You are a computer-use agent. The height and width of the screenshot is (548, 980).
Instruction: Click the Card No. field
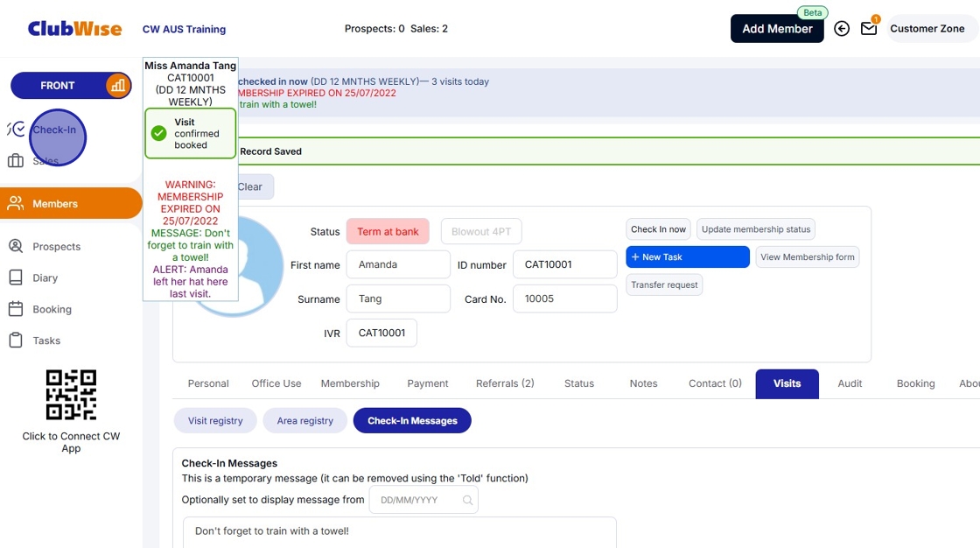pyautogui.click(x=565, y=299)
